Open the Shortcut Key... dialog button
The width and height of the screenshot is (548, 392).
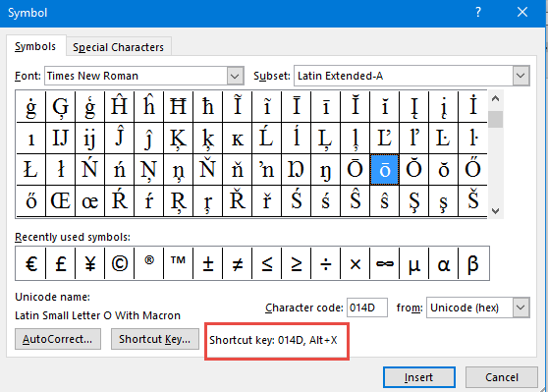pos(155,339)
